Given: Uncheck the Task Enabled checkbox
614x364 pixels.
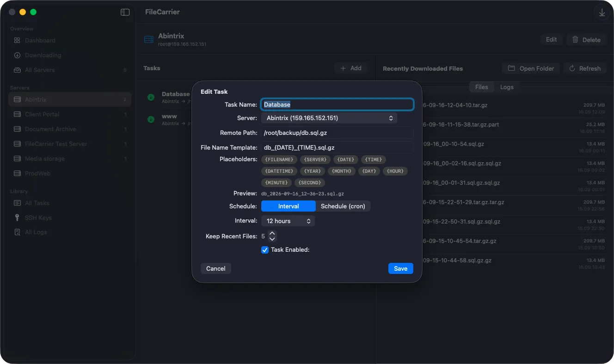Looking at the screenshot, I should (x=265, y=250).
